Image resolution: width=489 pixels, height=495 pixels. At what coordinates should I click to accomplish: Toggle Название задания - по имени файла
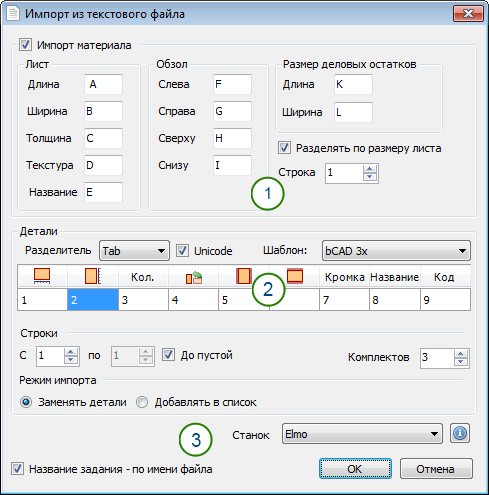(x=17, y=469)
